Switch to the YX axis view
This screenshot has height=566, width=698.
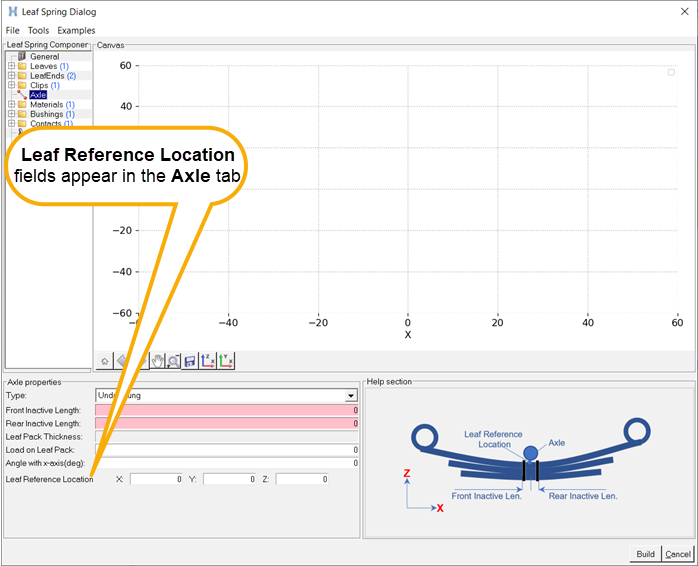point(225,361)
